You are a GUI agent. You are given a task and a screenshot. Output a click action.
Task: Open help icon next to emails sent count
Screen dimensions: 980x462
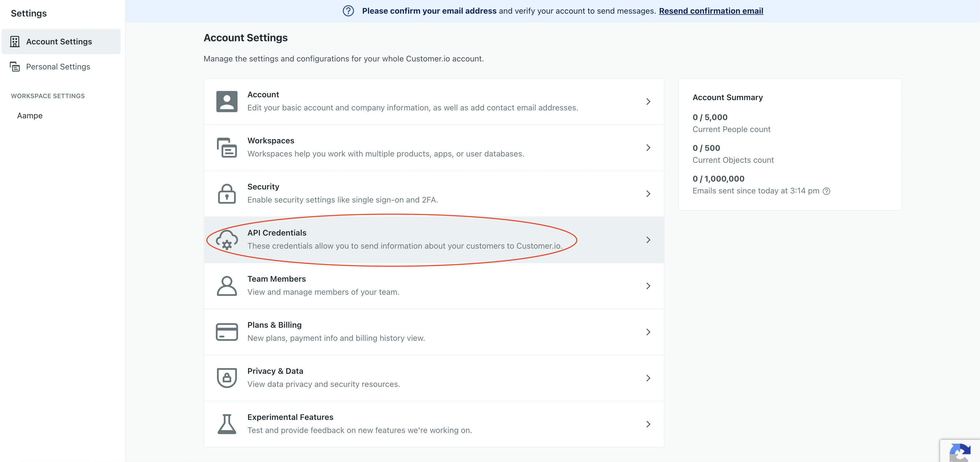click(826, 191)
